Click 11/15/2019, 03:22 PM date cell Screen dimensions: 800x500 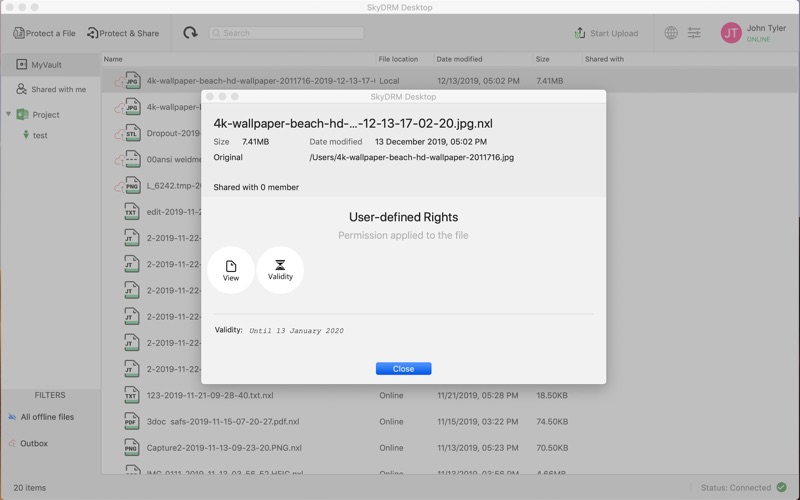(x=478, y=421)
